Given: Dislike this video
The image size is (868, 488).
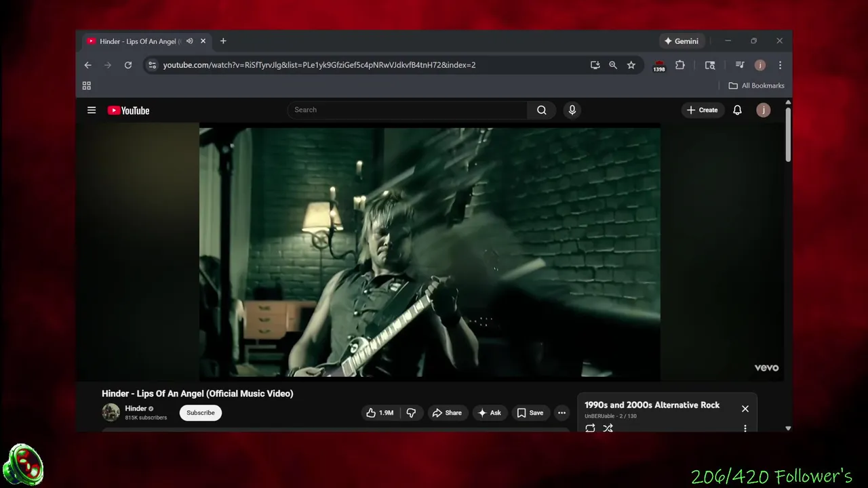Looking at the screenshot, I should 412,413.
